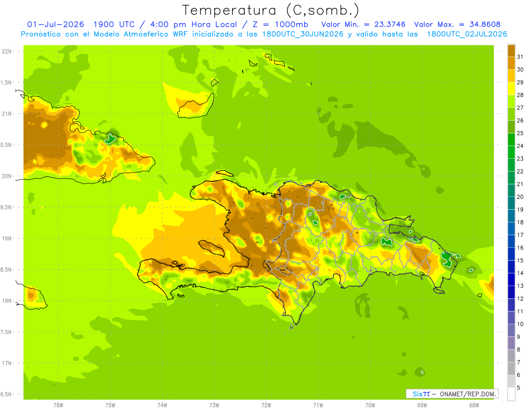Image resolution: width=532 pixels, height=411 pixels.
Task: Click the "6.5N" latitude label
Action: pyautogui.click(x=6, y=395)
